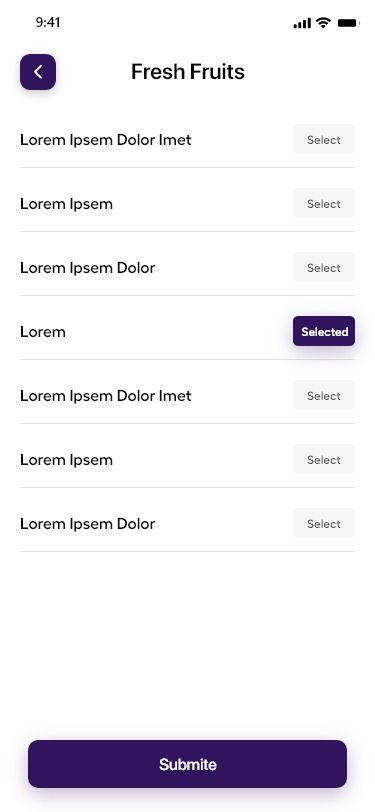This screenshot has height=812, width=375.
Task: Toggle Select for second Lorem Ipsem row
Action: pyautogui.click(x=324, y=459)
